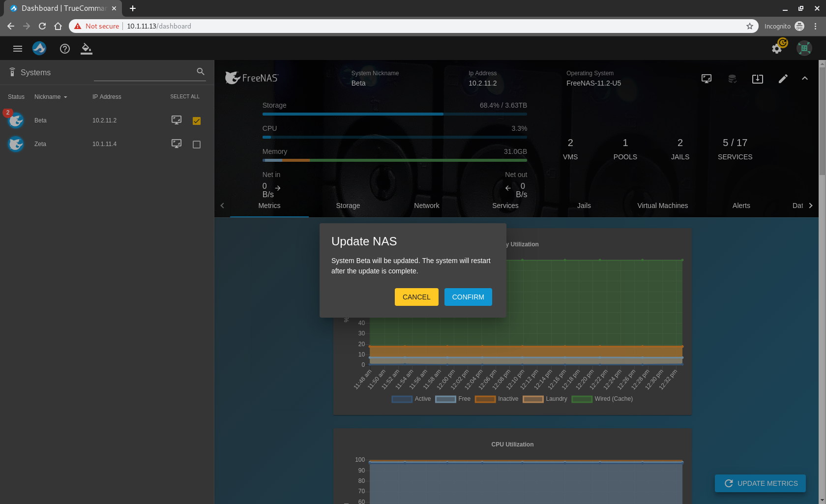
Task: Switch to the Metrics tab
Action: (x=269, y=206)
